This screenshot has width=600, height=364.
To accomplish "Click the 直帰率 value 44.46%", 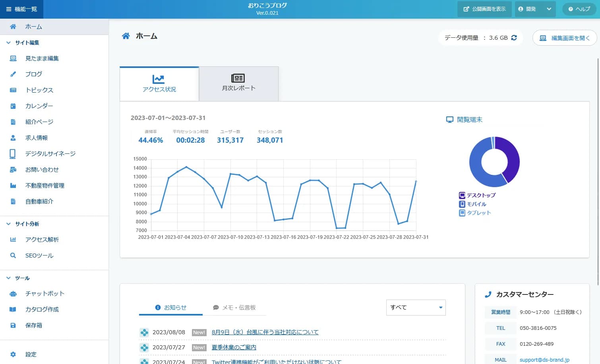I will (151, 140).
